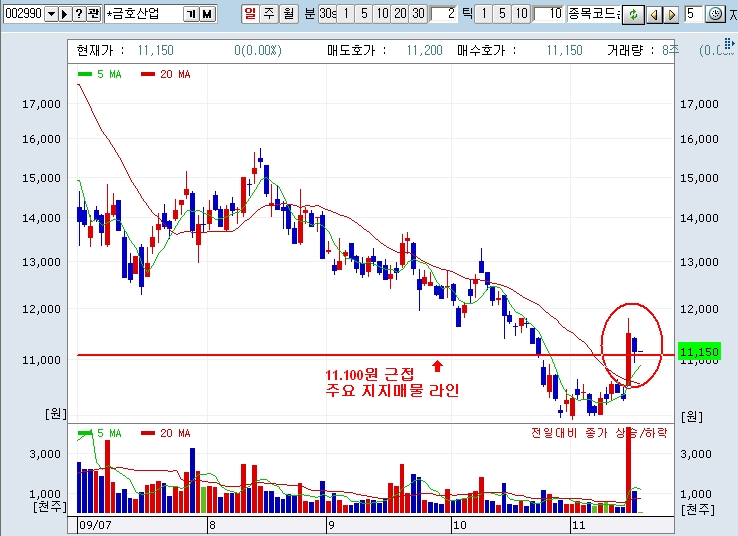
Task: Click the yellow right arrow icon
Action: (670, 14)
